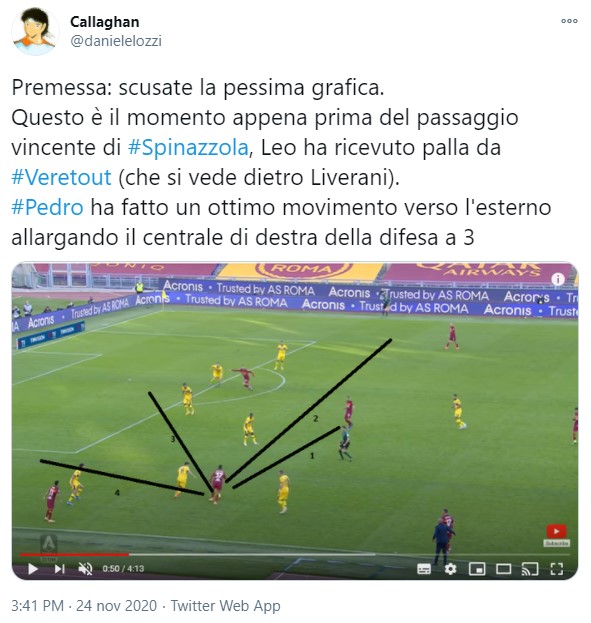This screenshot has width=591, height=623.
Task: Enter fullscreen mode
Action: (557, 569)
